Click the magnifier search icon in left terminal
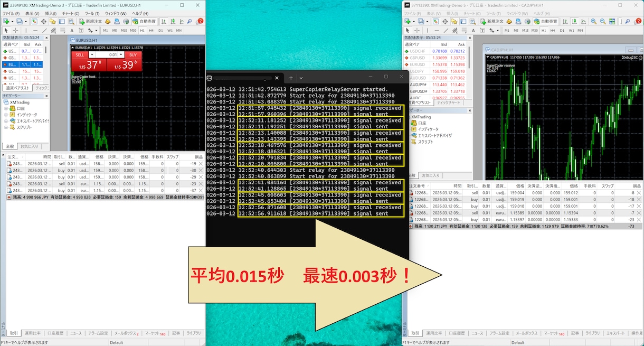This screenshot has height=346, width=644. (x=190, y=22)
